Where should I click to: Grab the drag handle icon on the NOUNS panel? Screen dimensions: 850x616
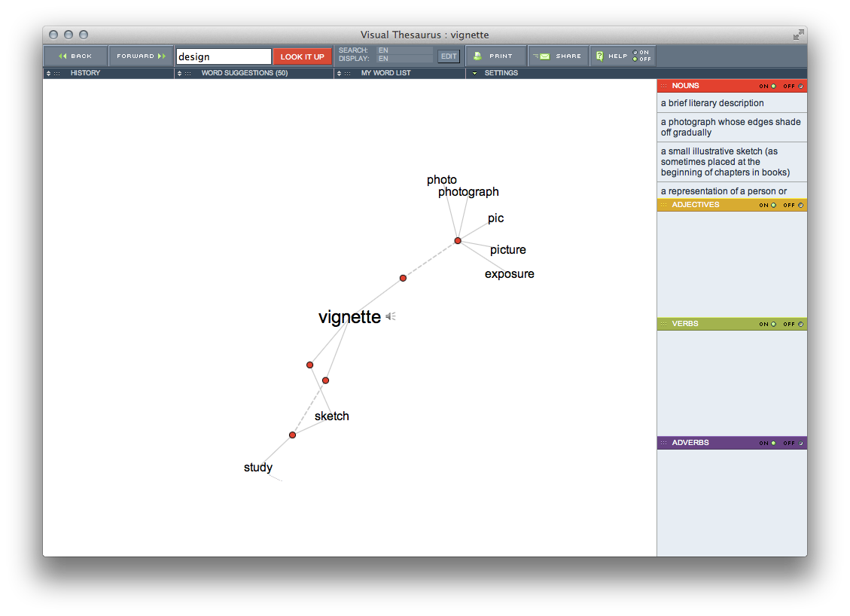[662, 85]
